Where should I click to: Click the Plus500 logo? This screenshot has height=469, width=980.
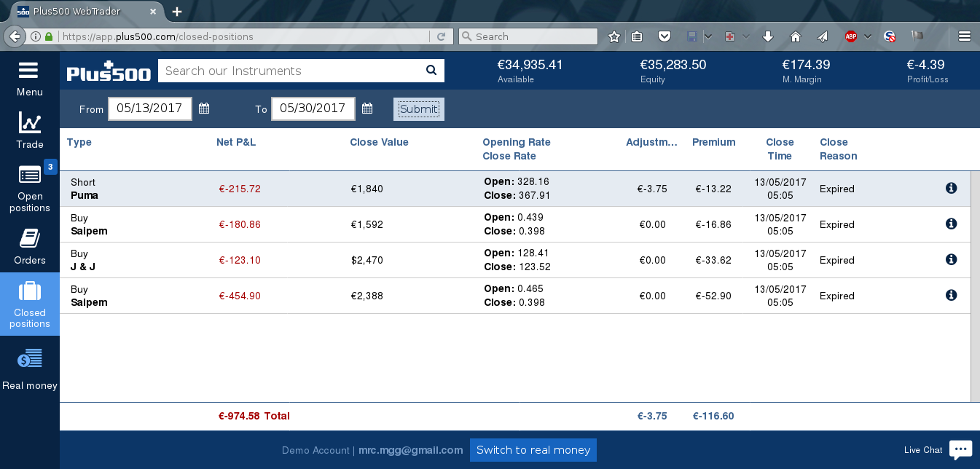pos(109,71)
